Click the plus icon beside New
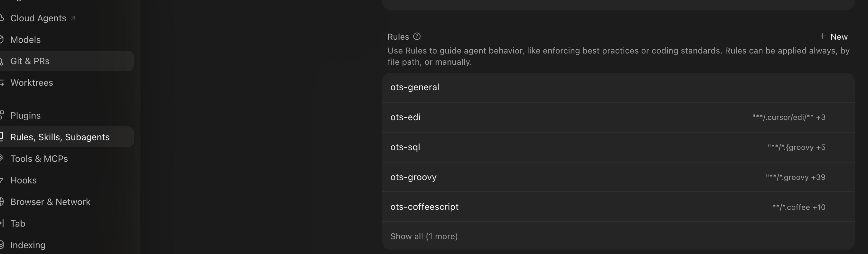The image size is (868, 254). tap(823, 36)
